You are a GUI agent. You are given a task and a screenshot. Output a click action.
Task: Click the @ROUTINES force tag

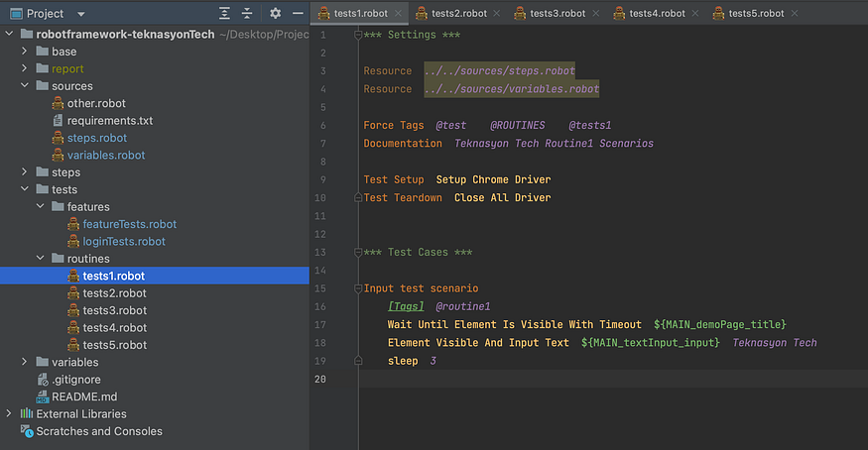click(518, 126)
